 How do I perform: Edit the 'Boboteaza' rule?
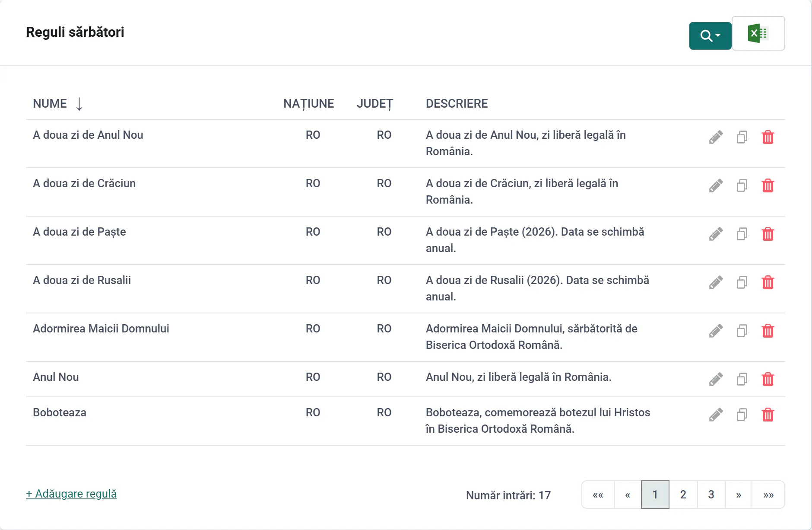coord(716,415)
